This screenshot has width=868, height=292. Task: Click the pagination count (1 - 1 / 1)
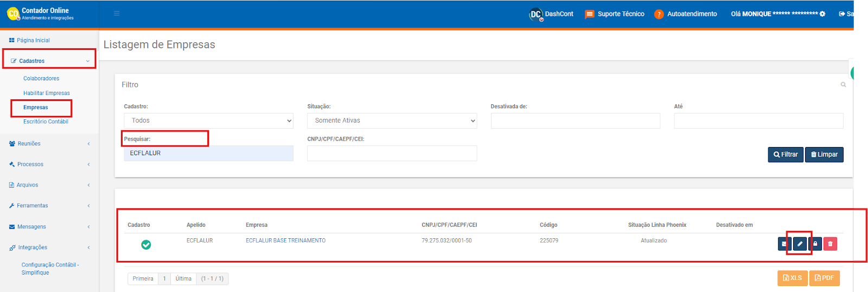point(212,279)
